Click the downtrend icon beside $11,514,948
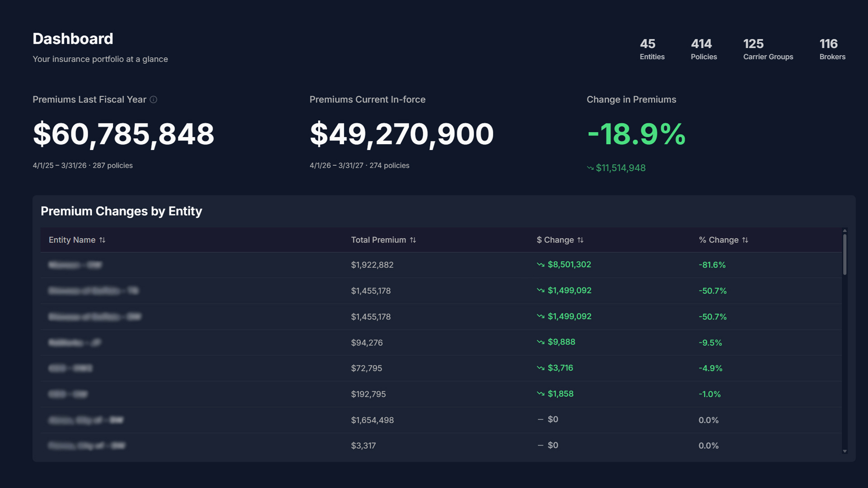The height and width of the screenshot is (488, 868). [x=590, y=168]
